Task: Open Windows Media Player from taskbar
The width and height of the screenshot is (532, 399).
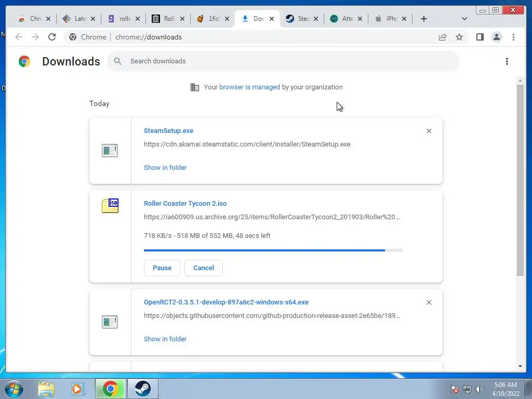Action: (x=78, y=389)
